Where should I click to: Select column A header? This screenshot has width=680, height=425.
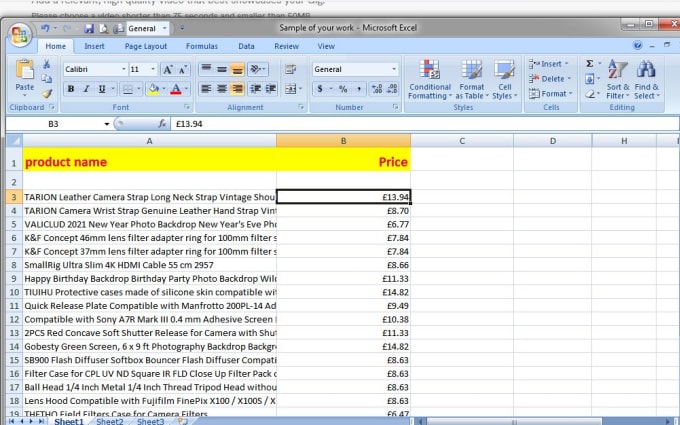pyautogui.click(x=149, y=141)
